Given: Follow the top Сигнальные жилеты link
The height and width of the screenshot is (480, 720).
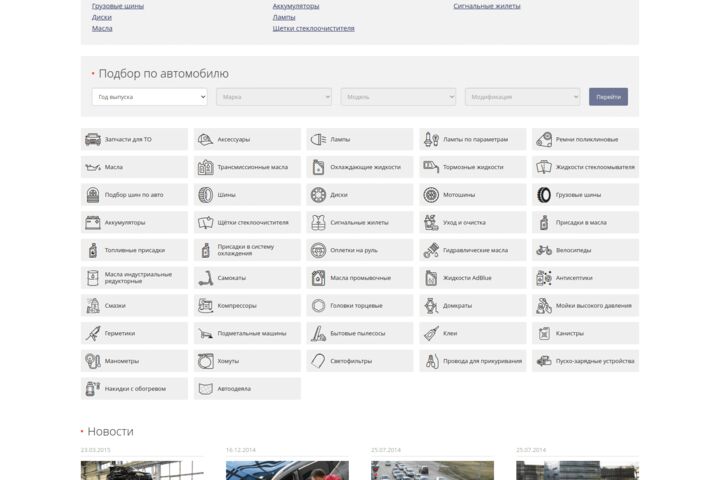Looking at the screenshot, I should [487, 6].
